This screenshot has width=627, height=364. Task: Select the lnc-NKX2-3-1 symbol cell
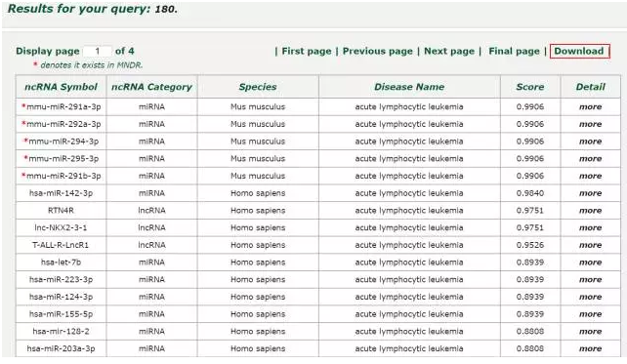62,227
